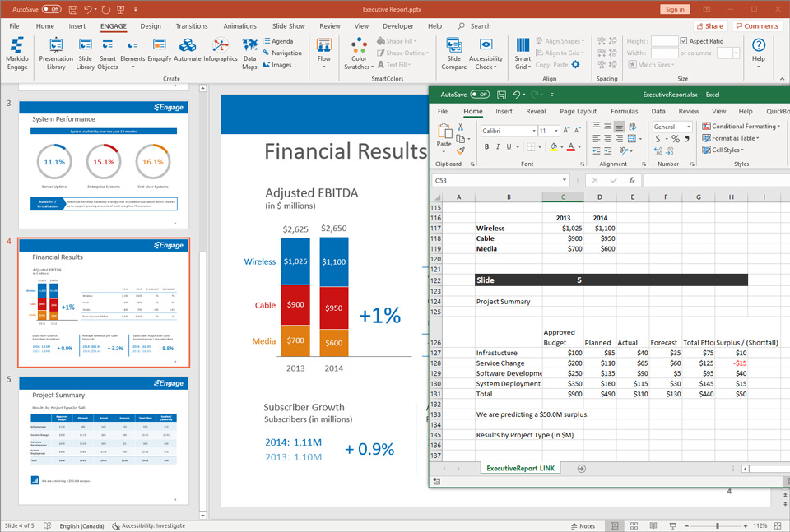Image resolution: width=790 pixels, height=532 pixels.
Task: Toggle PowerPoint AutoSave switch
Action: [51, 9]
